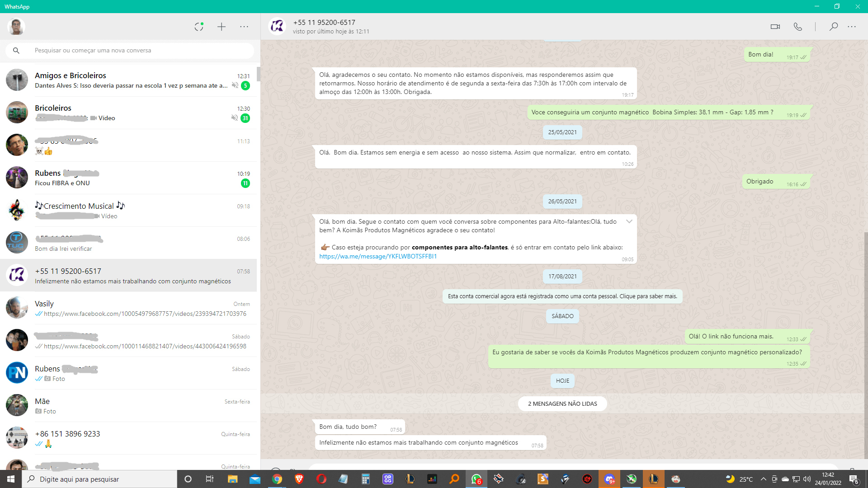868x488 pixels.
Task: Open Task View on taskbar
Action: click(x=210, y=479)
